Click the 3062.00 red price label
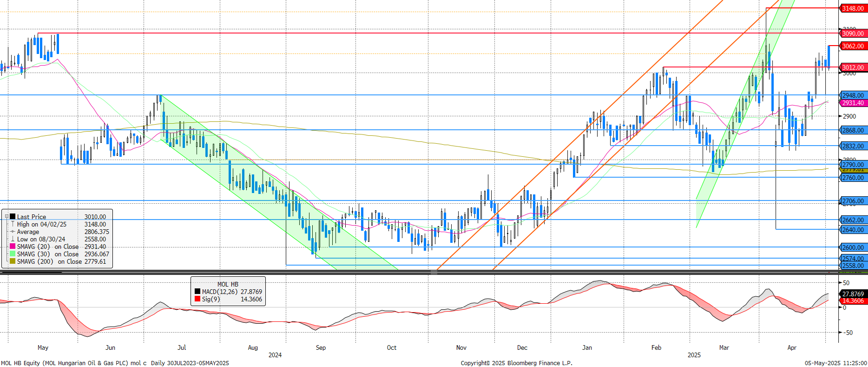 (x=853, y=46)
